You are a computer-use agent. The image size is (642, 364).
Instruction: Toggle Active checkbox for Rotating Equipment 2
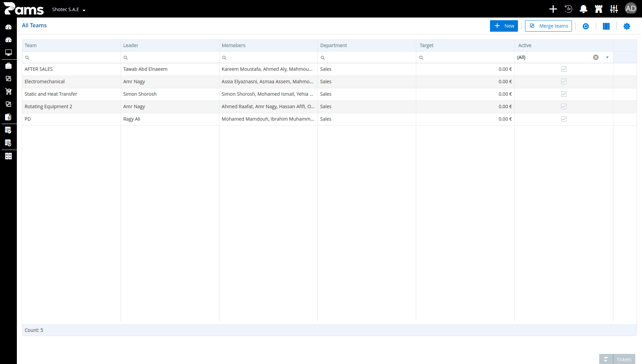coord(564,107)
